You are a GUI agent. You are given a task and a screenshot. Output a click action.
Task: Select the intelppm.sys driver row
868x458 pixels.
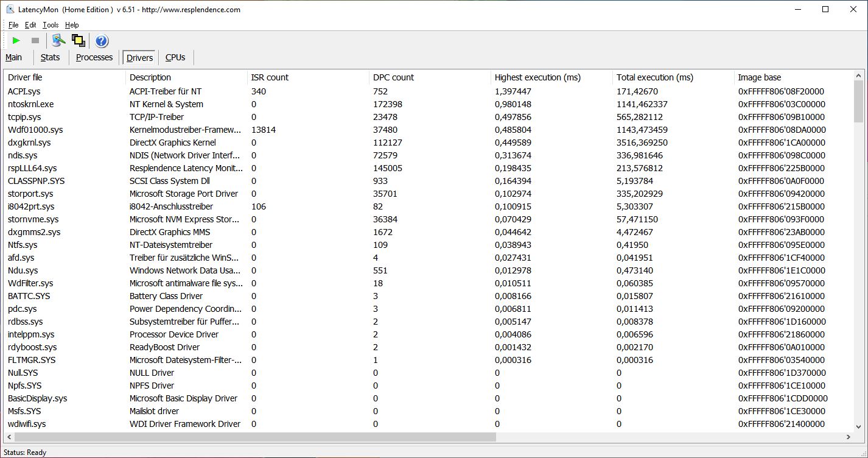point(429,334)
